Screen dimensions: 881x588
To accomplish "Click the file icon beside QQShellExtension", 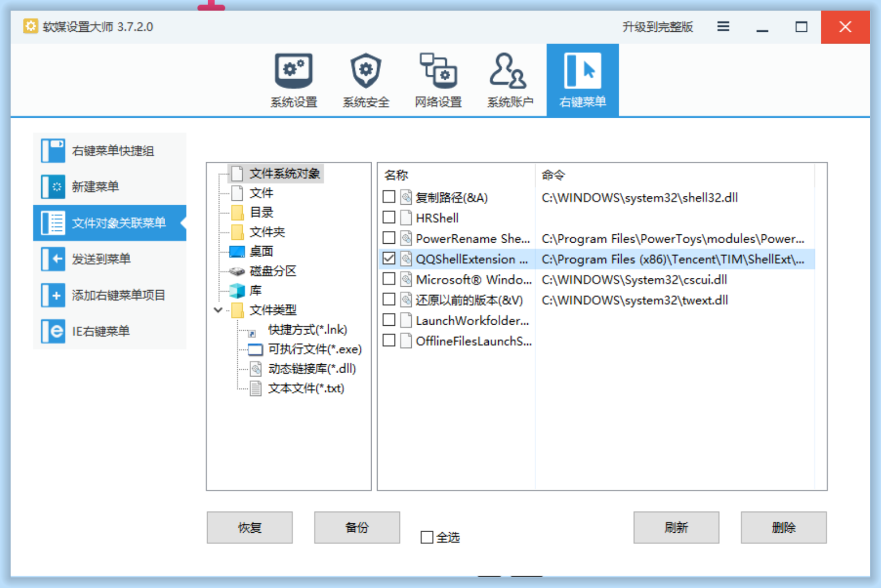I will [x=406, y=259].
